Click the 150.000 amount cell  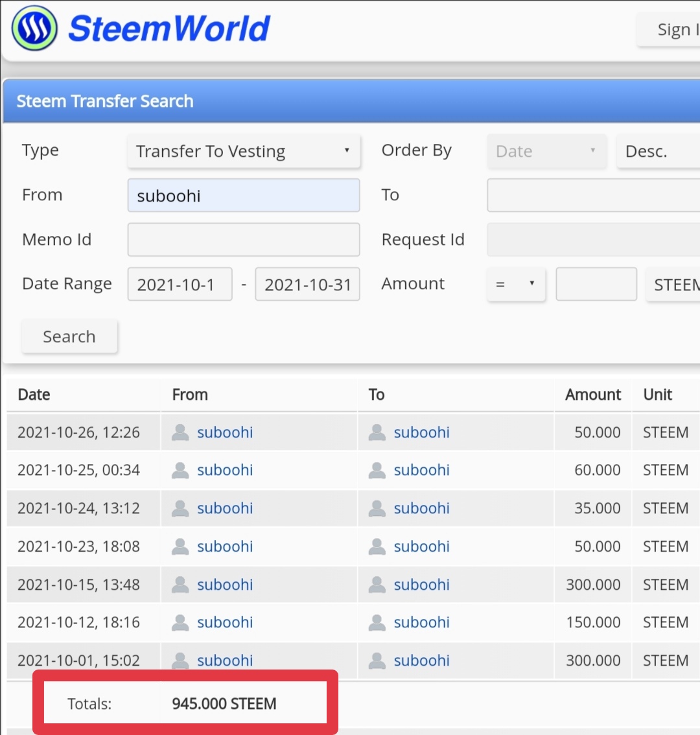click(x=593, y=622)
